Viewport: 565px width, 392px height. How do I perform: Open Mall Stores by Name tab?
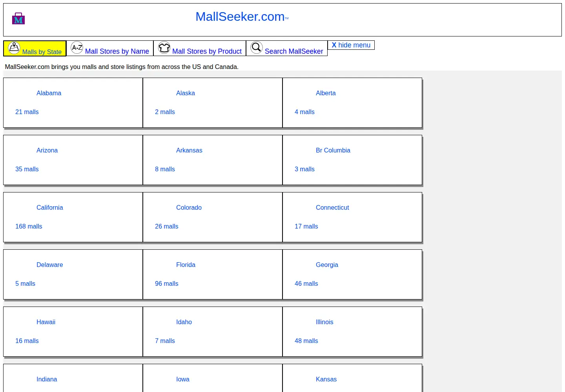pyautogui.click(x=110, y=48)
